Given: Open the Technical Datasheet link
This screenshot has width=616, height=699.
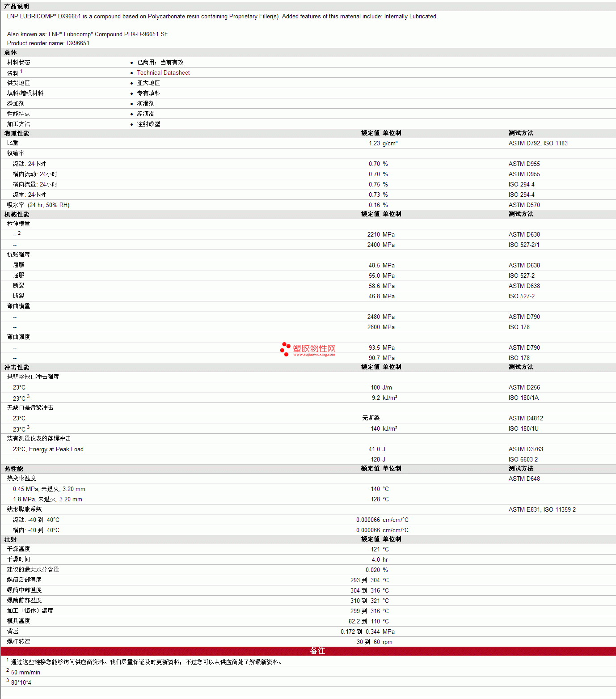Looking at the screenshot, I should pyautogui.click(x=163, y=73).
